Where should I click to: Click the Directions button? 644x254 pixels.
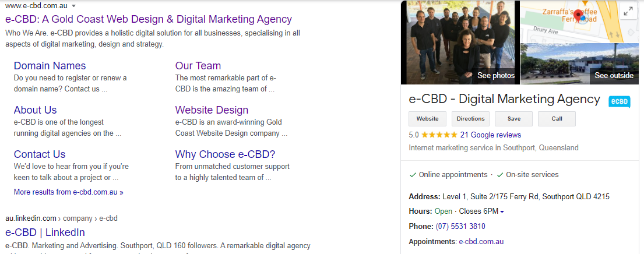click(x=470, y=119)
